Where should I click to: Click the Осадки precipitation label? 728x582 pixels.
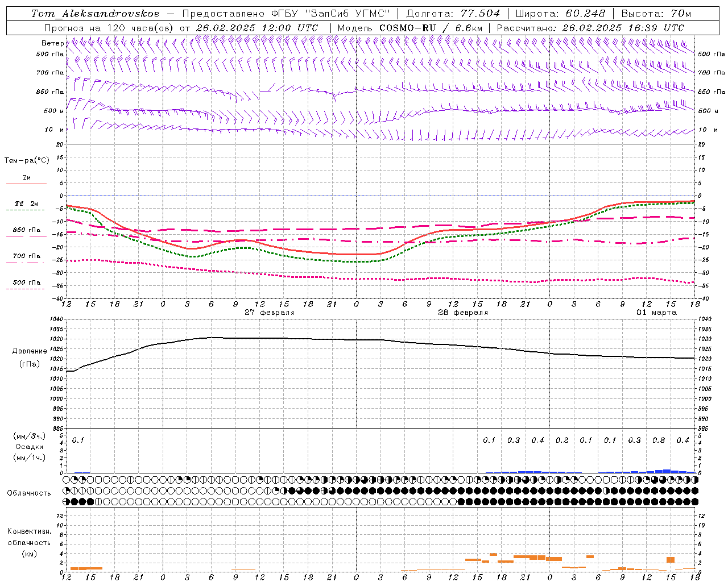pyautogui.click(x=30, y=447)
